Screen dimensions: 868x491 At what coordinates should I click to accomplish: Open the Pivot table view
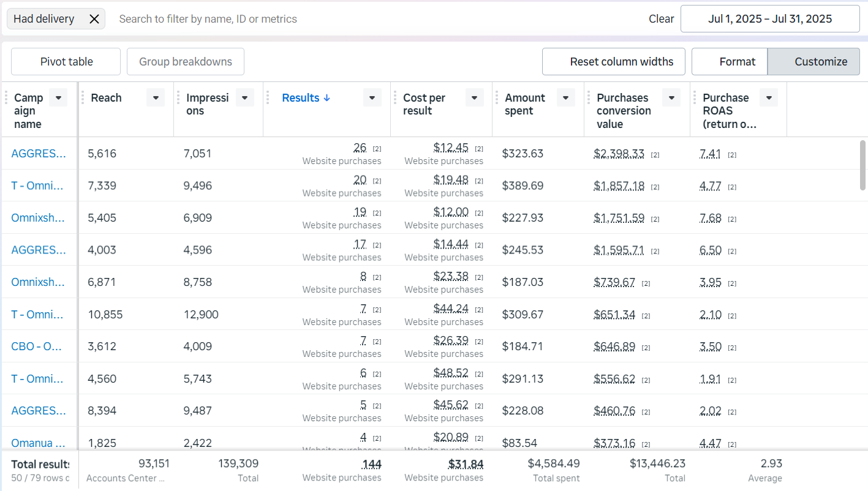(66, 61)
